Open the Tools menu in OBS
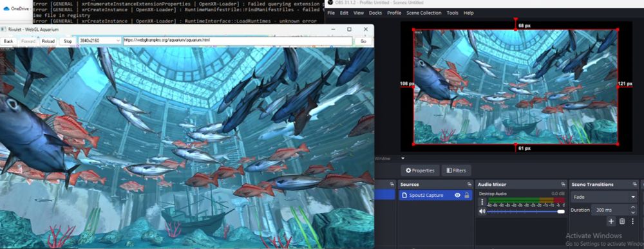 click(452, 13)
